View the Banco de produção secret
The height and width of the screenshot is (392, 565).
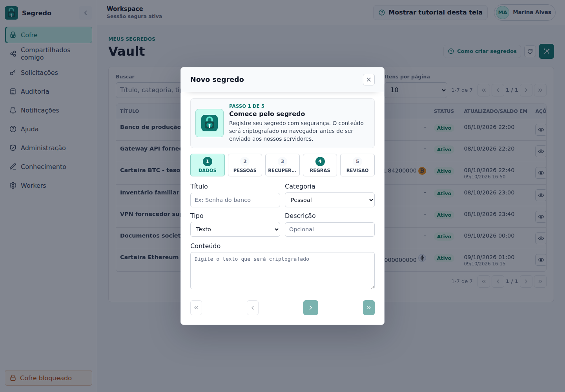click(x=541, y=130)
